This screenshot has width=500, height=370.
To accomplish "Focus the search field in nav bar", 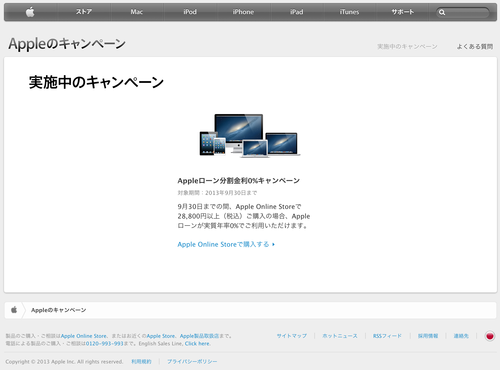I will (463, 12).
